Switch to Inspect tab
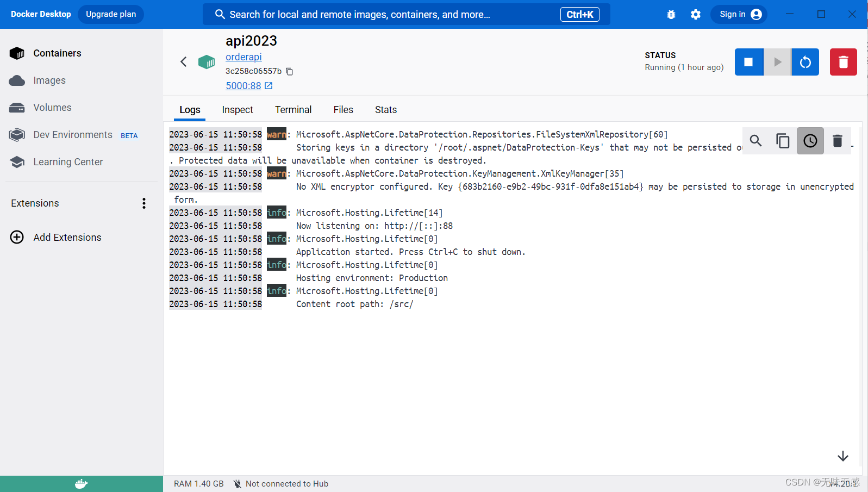 tap(238, 110)
